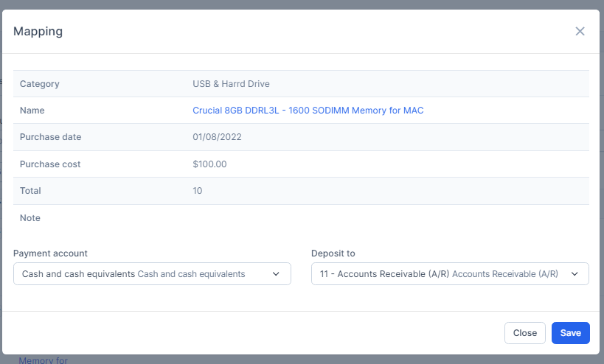This screenshot has height=364, width=604.
Task: Click the chevron arrow in Deposit to select
Action: coord(575,274)
